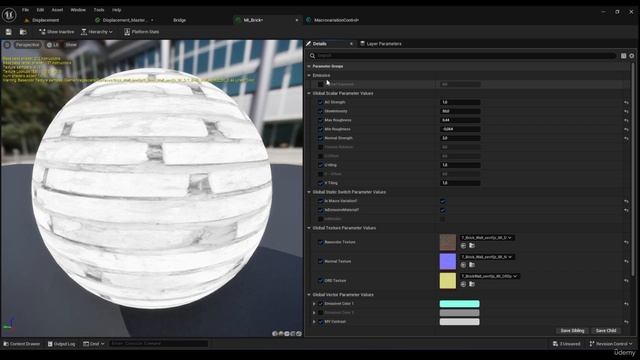Open the Tools menu
640x360 pixels.
tap(99, 10)
